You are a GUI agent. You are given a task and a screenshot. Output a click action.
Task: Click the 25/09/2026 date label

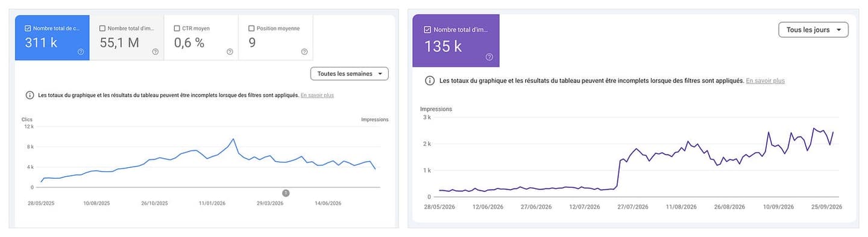coord(826,207)
